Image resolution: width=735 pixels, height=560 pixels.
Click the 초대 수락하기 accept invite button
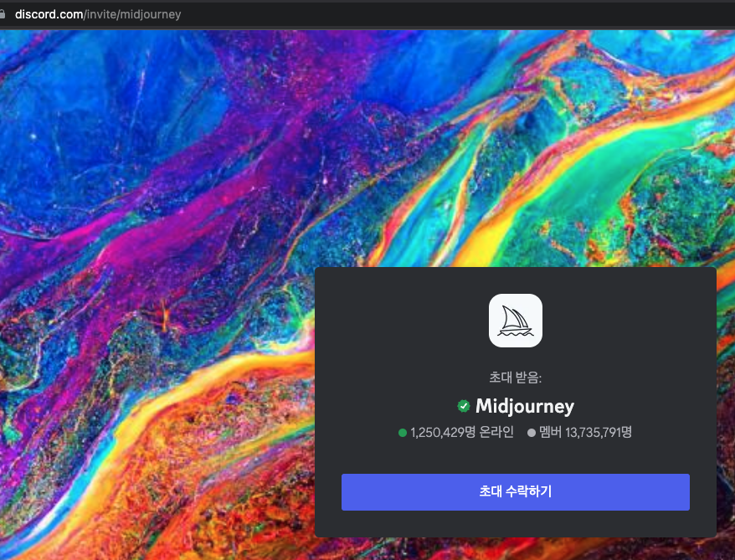515,491
